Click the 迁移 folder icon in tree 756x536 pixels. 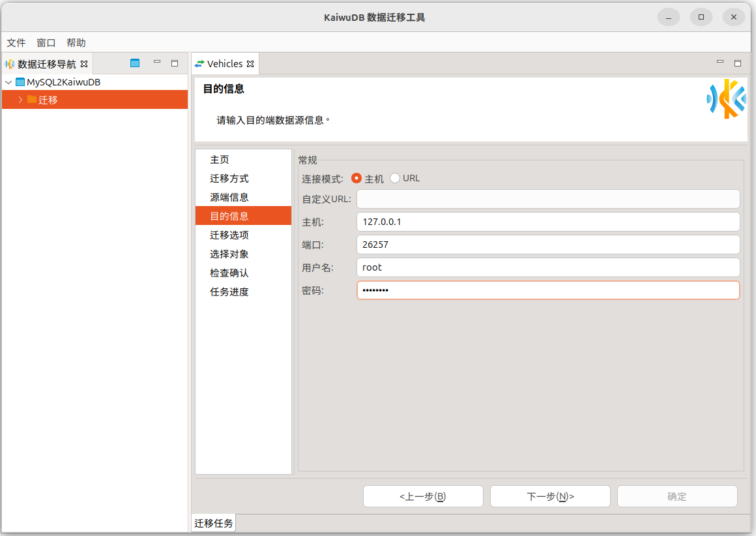pos(32,99)
